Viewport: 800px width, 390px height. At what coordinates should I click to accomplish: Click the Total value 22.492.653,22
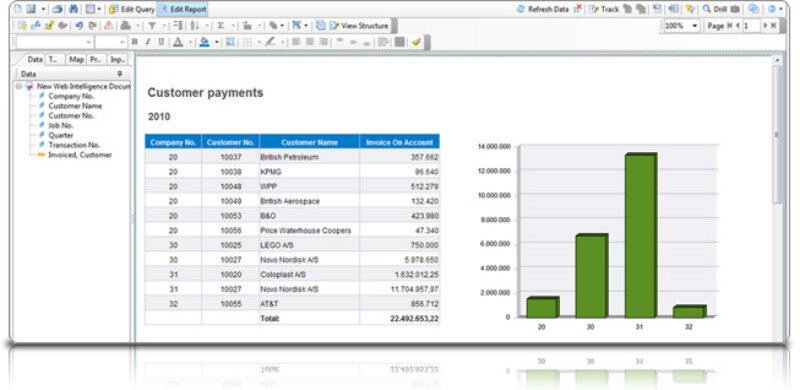[x=414, y=319]
